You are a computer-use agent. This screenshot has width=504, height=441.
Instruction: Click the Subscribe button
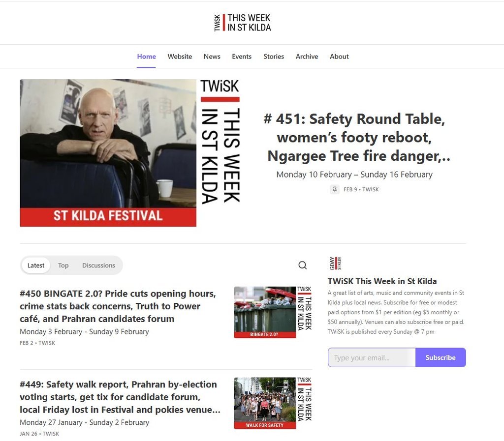click(x=441, y=357)
